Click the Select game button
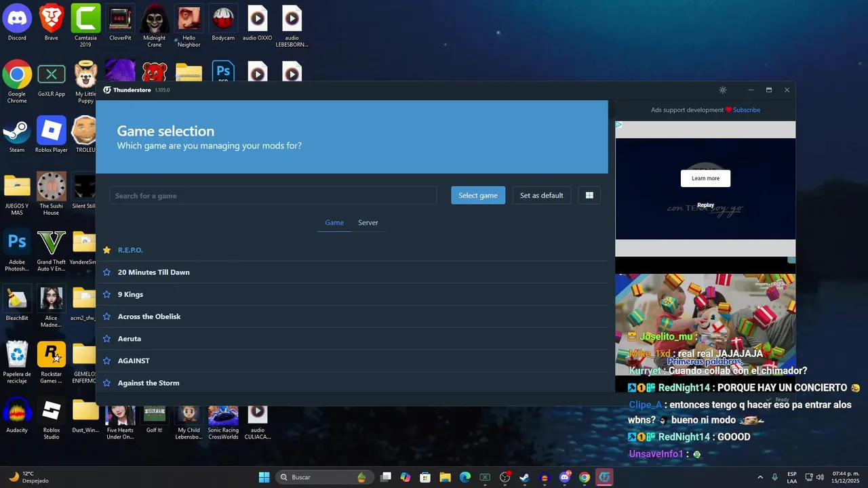The image size is (868, 488). [478, 195]
